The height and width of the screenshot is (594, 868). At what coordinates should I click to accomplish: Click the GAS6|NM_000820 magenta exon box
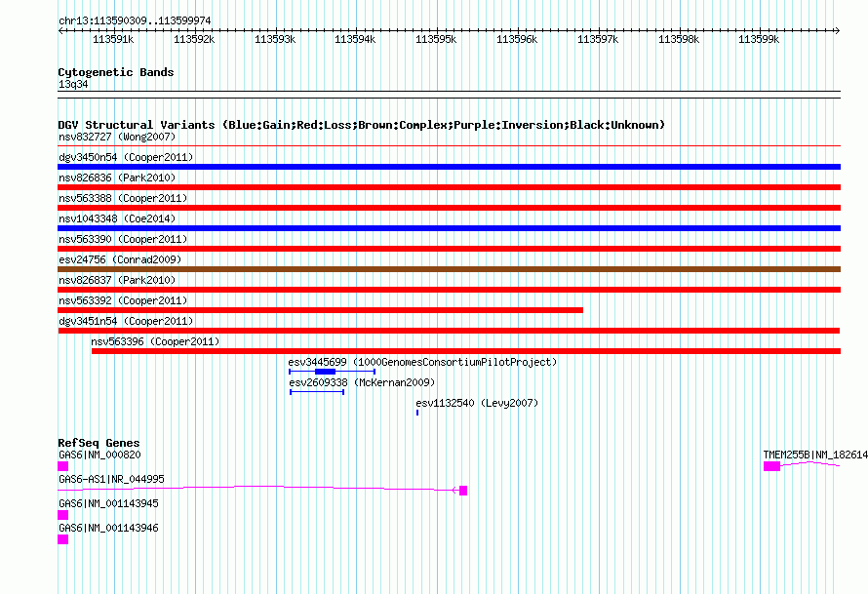(x=63, y=466)
